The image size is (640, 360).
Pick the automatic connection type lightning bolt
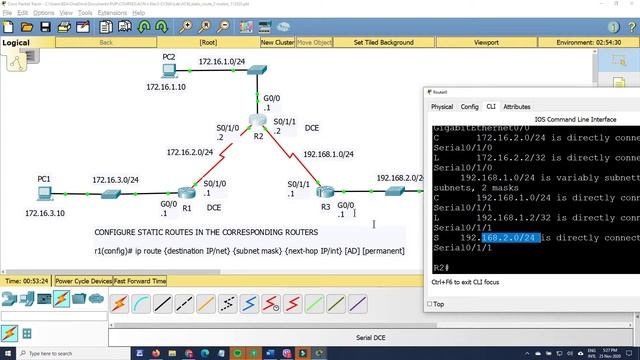point(119,304)
